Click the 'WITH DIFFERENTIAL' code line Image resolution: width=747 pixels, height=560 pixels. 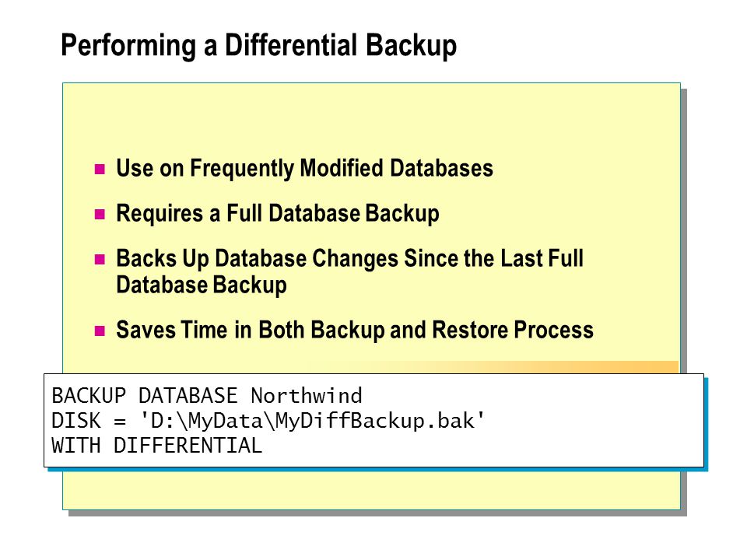156,446
